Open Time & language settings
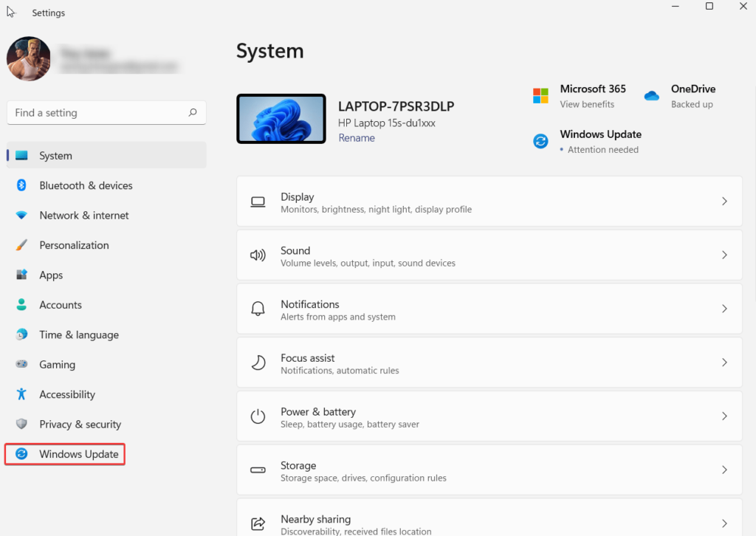 tap(79, 334)
